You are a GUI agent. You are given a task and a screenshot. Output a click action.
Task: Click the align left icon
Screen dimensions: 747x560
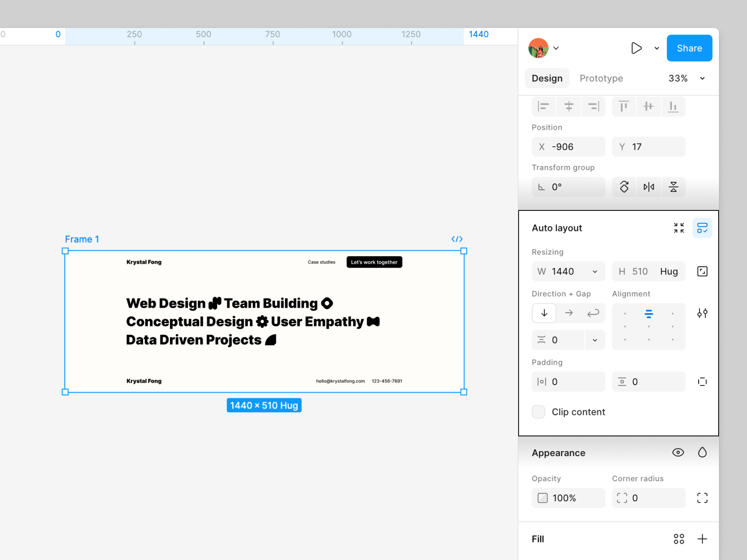544,106
